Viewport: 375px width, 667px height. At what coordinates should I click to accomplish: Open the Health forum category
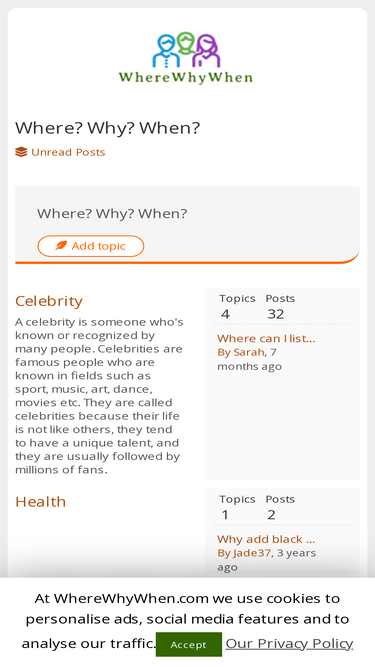40,502
